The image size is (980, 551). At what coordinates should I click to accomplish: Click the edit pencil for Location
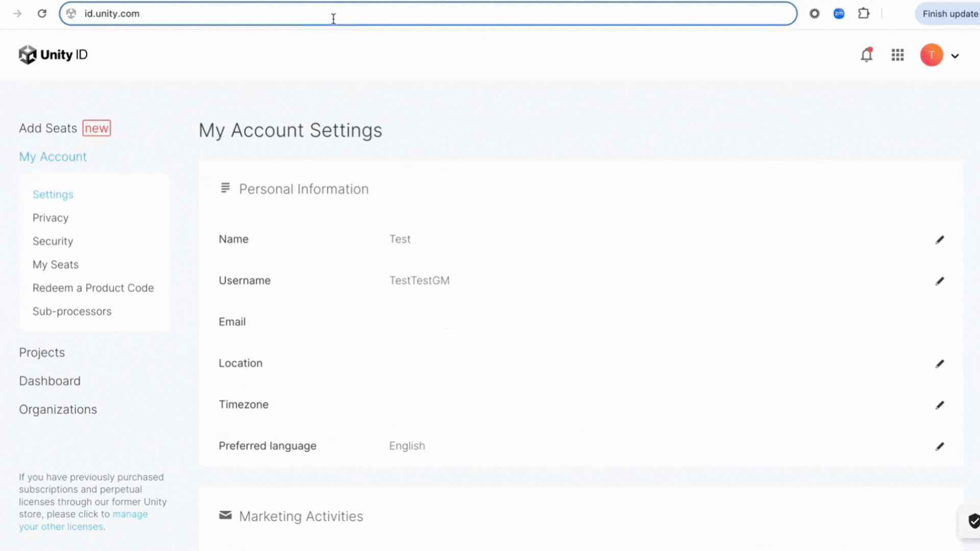[x=940, y=364]
